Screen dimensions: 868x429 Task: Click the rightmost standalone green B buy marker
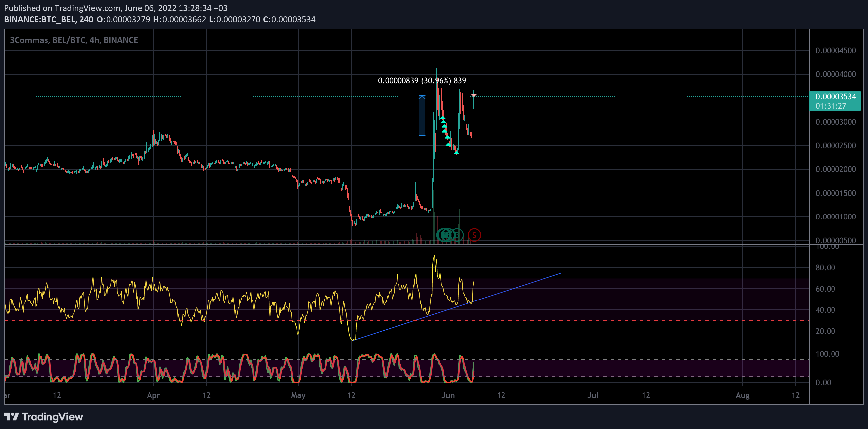point(457,235)
